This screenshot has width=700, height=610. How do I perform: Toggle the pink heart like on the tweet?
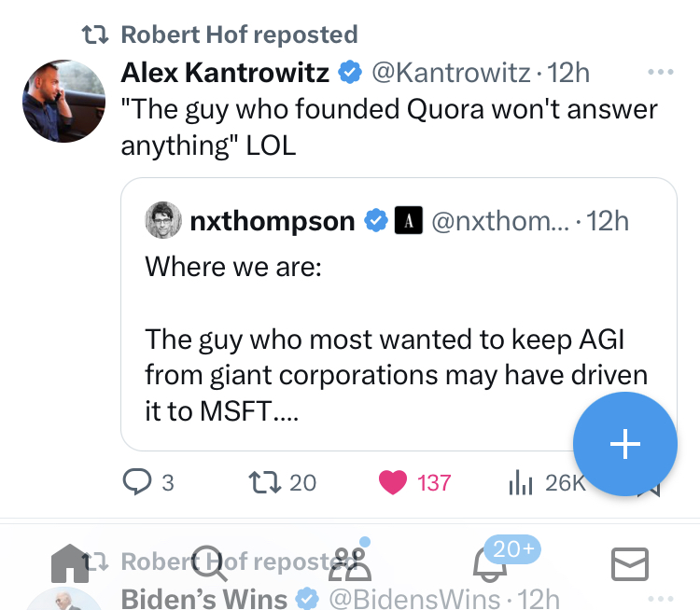[393, 481]
